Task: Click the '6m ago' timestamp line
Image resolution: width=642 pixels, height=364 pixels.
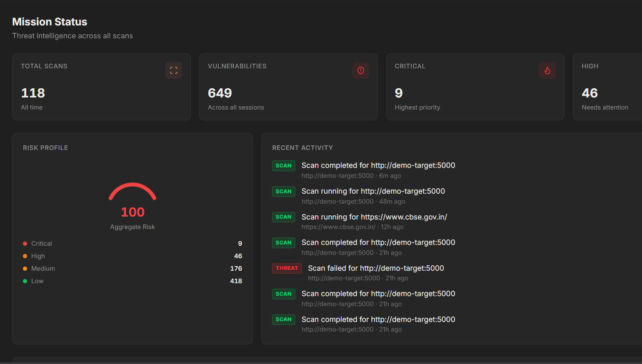Action: pos(351,176)
